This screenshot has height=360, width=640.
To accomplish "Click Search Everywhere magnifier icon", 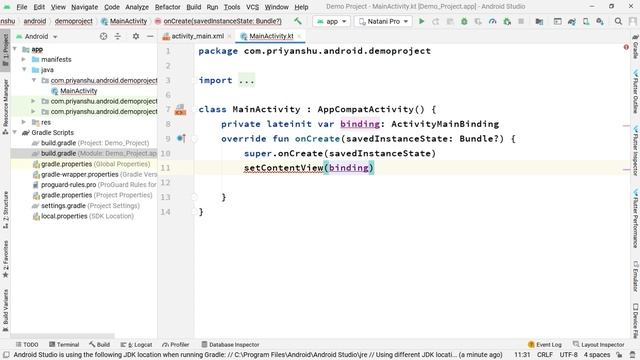I will coord(618,21).
